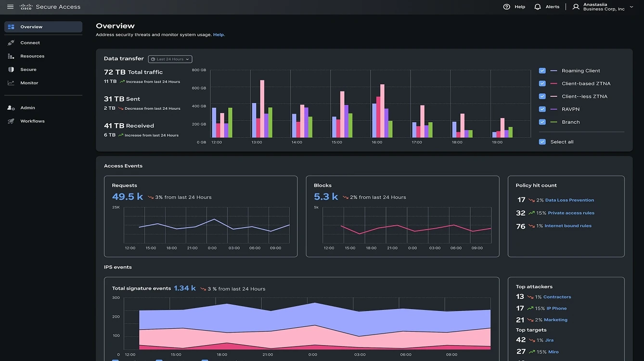The height and width of the screenshot is (361, 644).
Task: Click the Total traffic increase arrow icon
Action: click(122, 82)
